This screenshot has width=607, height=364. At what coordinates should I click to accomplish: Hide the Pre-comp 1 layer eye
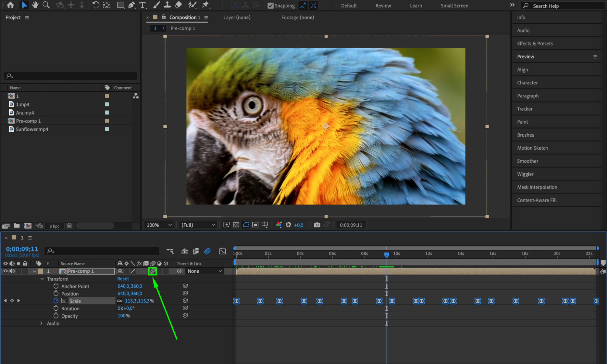[5, 271]
